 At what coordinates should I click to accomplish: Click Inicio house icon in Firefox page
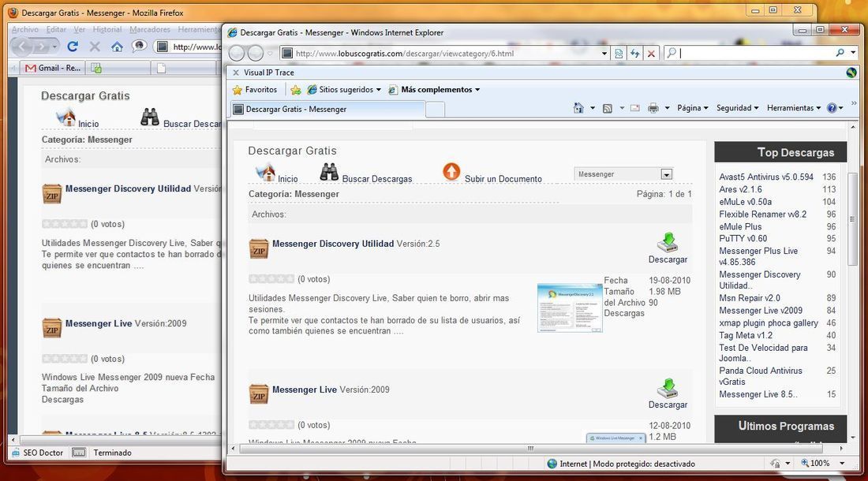click(65, 117)
